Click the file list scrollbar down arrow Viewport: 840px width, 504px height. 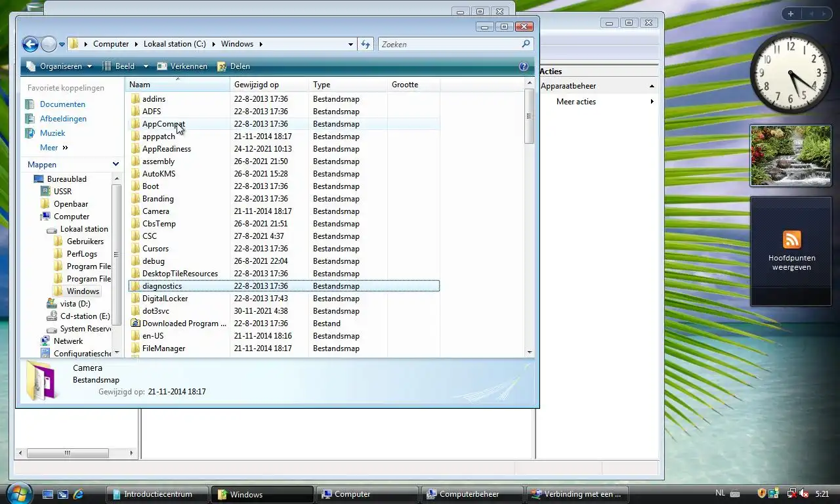pos(529,352)
